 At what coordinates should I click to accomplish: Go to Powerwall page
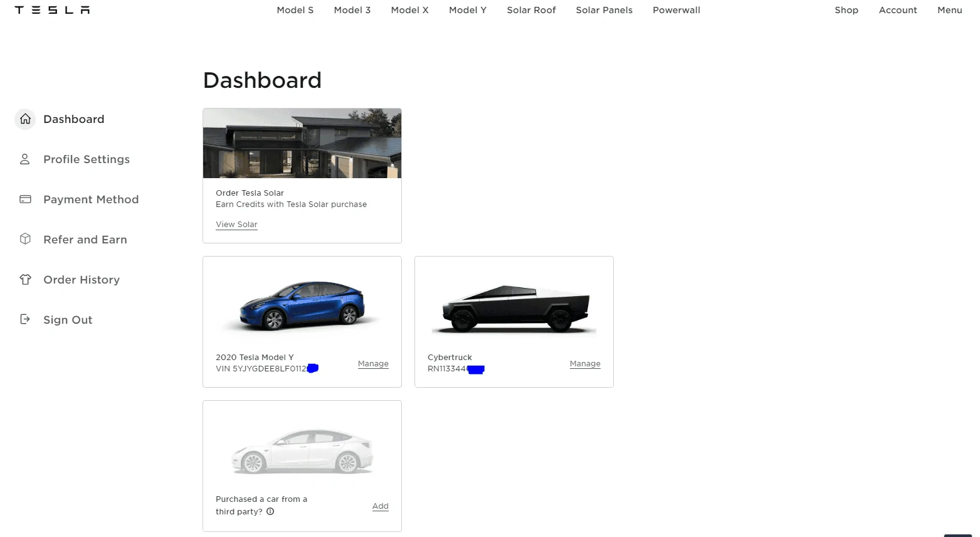click(x=677, y=10)
